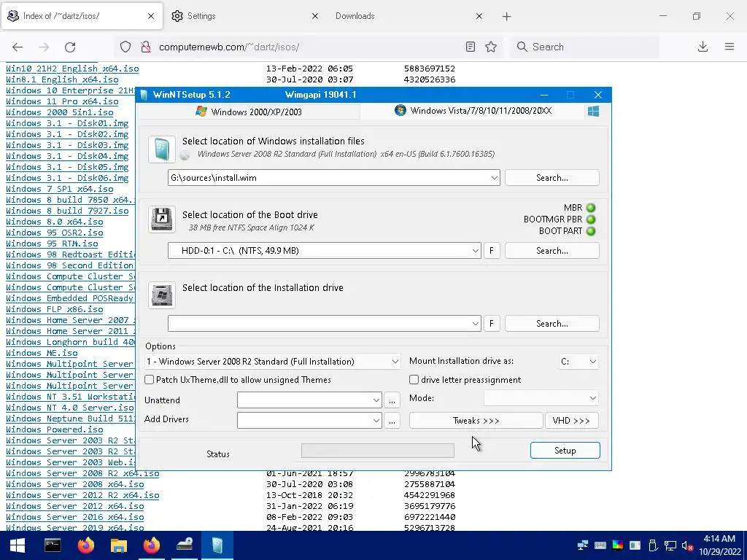Image resolution: width=747 pixels, height=560 pixels.
Task: Open Win8.1_English_x64.iso link
Action: click(x=62, y=79)
